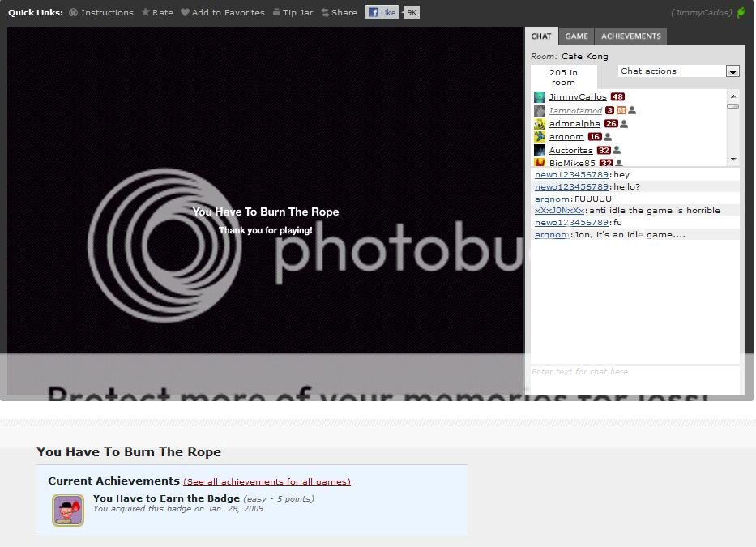Select Iamnotamod in the user list
Screen dimensions: 756x547
[575, 110]
